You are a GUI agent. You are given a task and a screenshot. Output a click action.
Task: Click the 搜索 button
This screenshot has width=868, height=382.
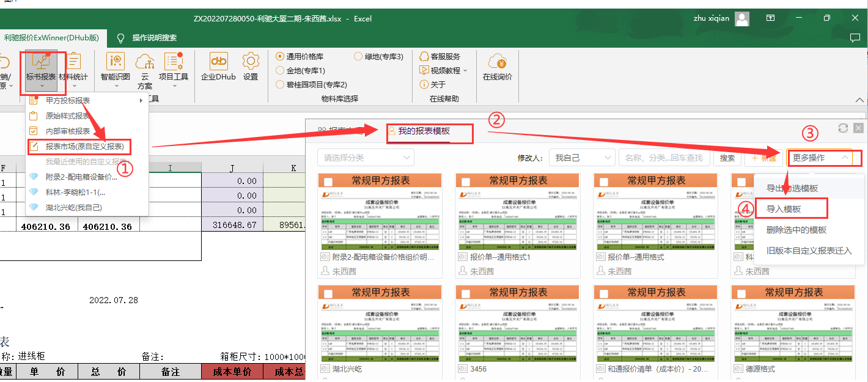click(x=727, y=158)
